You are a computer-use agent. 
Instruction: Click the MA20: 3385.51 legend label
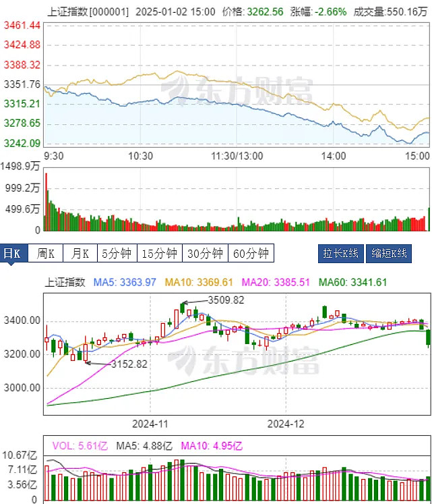click(276, 282)
